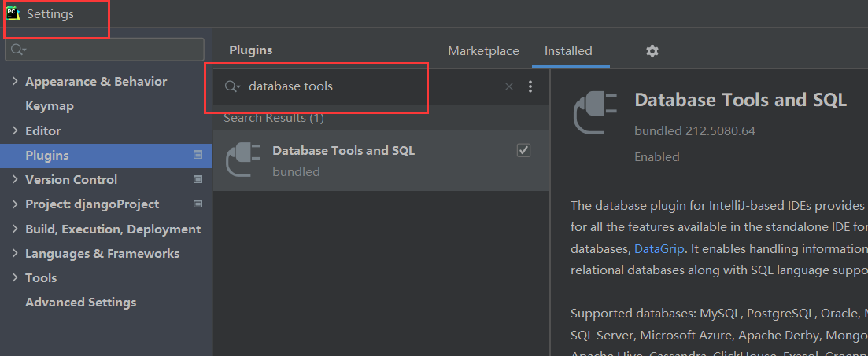Click the project-level icon beside Plugins
The height and width of the screenshot is (356, 868).
[198, 156]
